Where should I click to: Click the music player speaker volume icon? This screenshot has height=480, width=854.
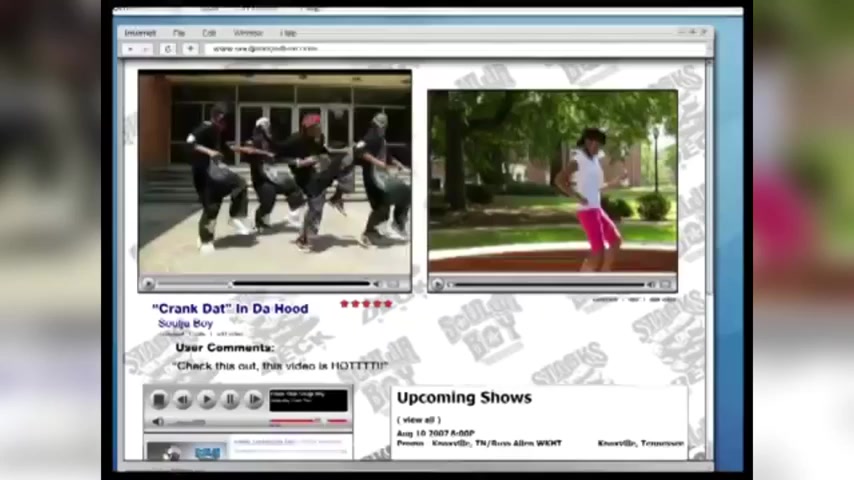(158, 422)
